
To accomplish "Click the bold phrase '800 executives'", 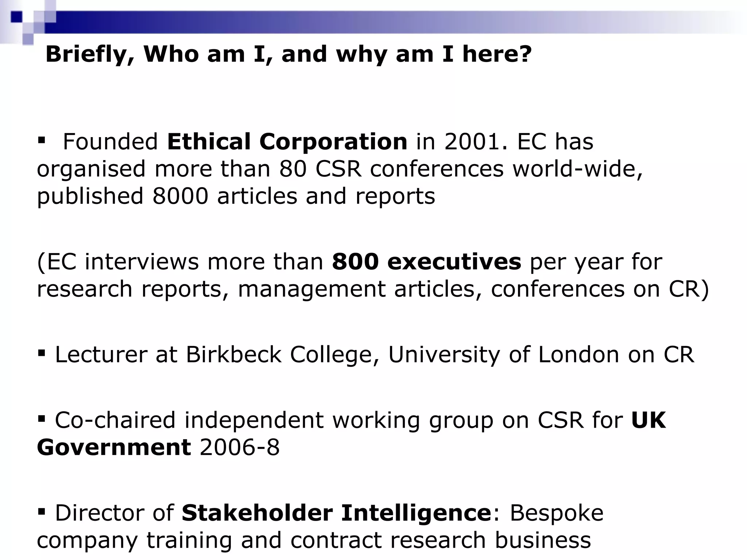I will [427, 262].
